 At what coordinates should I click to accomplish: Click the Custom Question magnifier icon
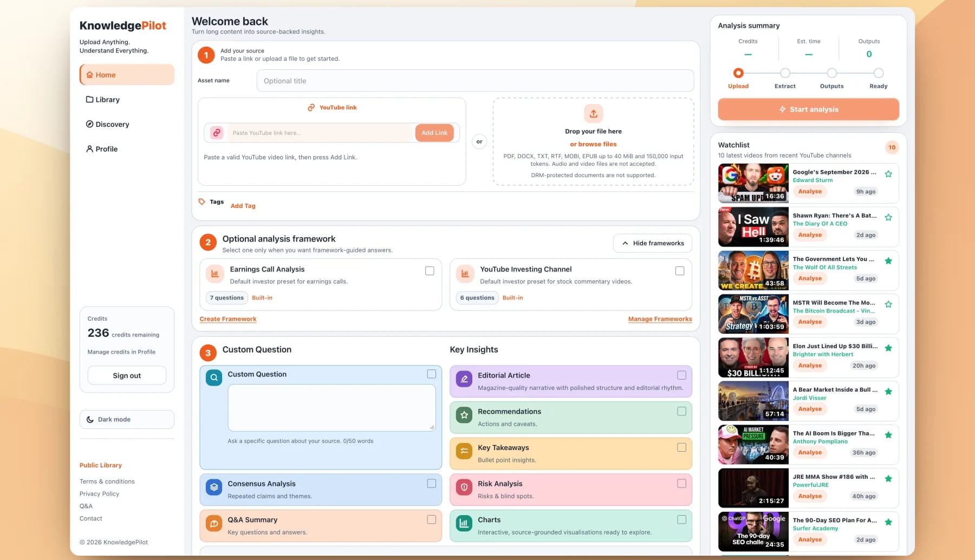click(214, 378)
